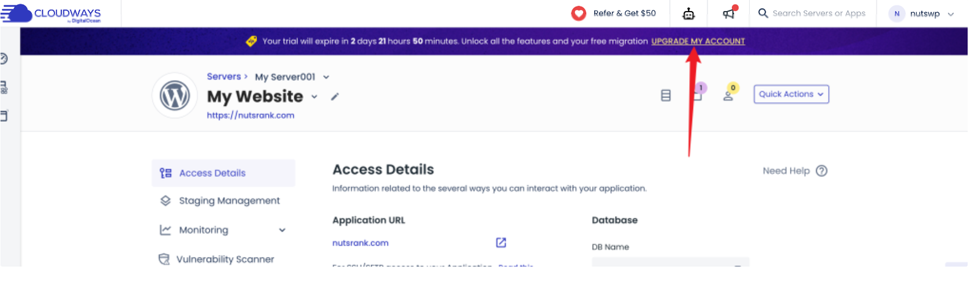Click the Need Help question mark icon
The height and width of the screenshot is (297, 980).
click(821, 171)
